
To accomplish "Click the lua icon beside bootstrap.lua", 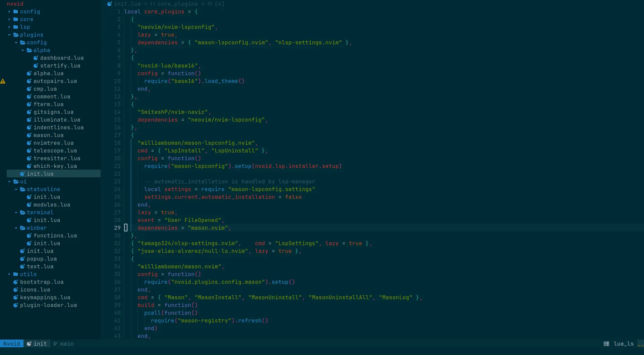I will pyautogui.click(x=16, y=282).
